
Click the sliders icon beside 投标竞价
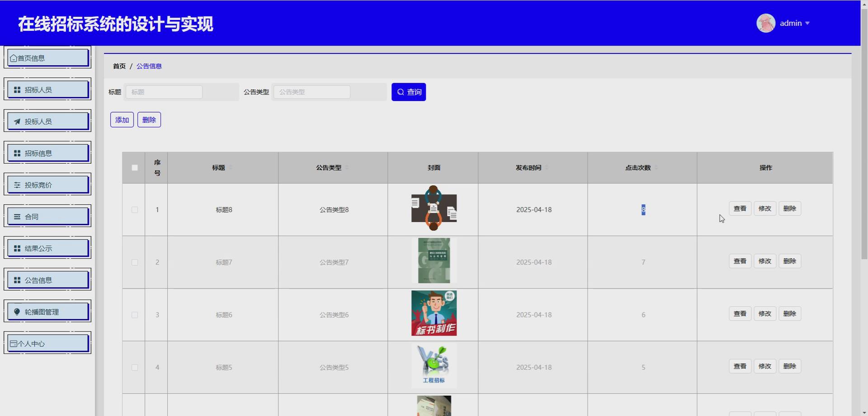tap(17, 184)
